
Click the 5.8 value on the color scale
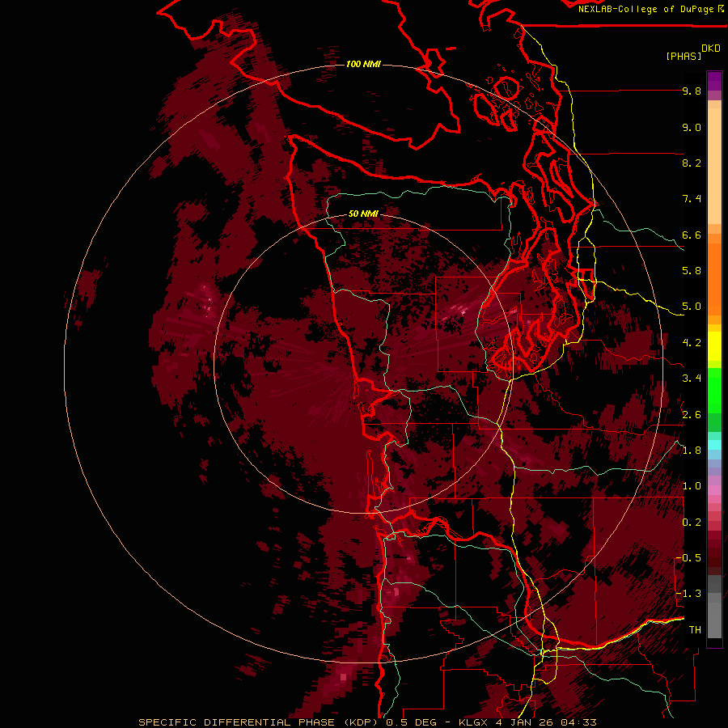click(x=692, y=271)
